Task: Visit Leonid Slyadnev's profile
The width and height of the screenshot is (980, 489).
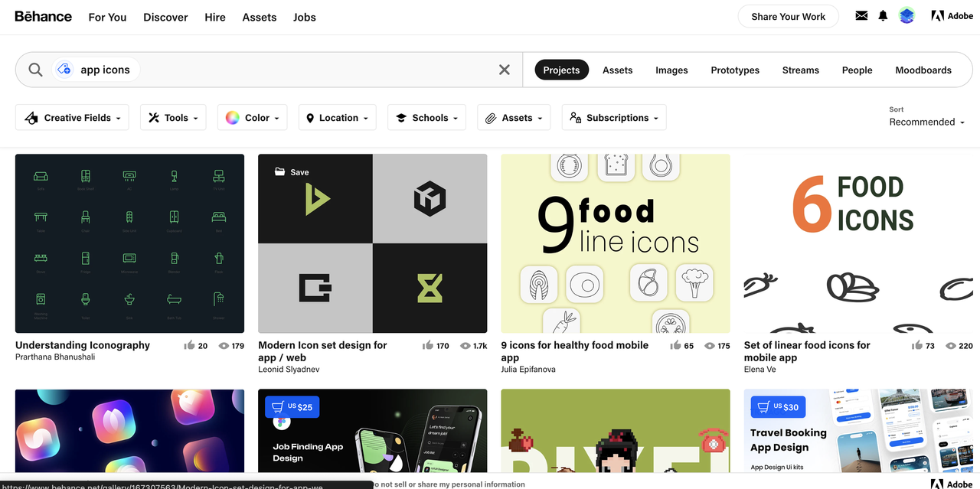Action: (x=289, y=369)
